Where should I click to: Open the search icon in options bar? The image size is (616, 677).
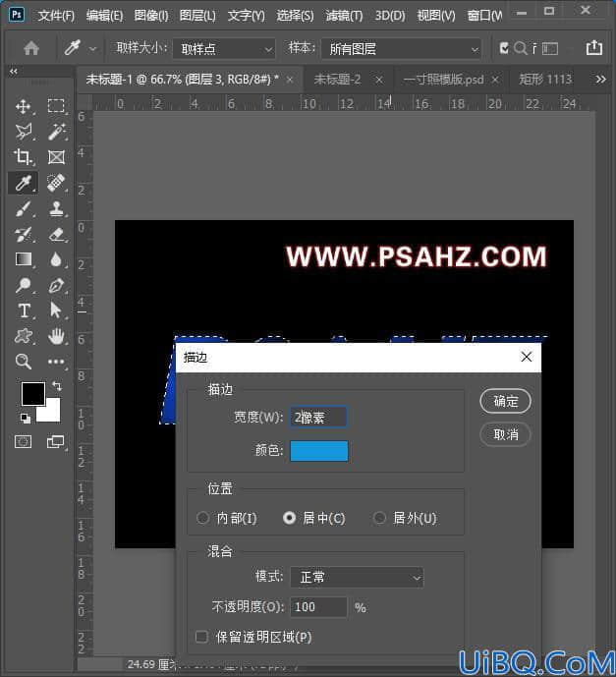(520, 48)
